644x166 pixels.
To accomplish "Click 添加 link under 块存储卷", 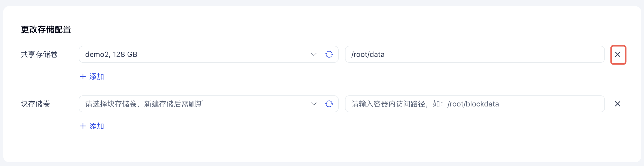I will pyautogui.click(x=96, y=126).
